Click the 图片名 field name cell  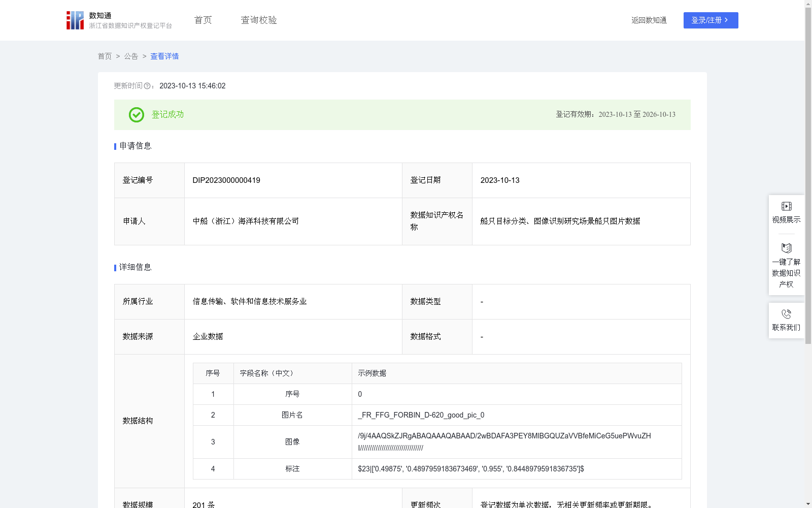(x=292, y=415)
